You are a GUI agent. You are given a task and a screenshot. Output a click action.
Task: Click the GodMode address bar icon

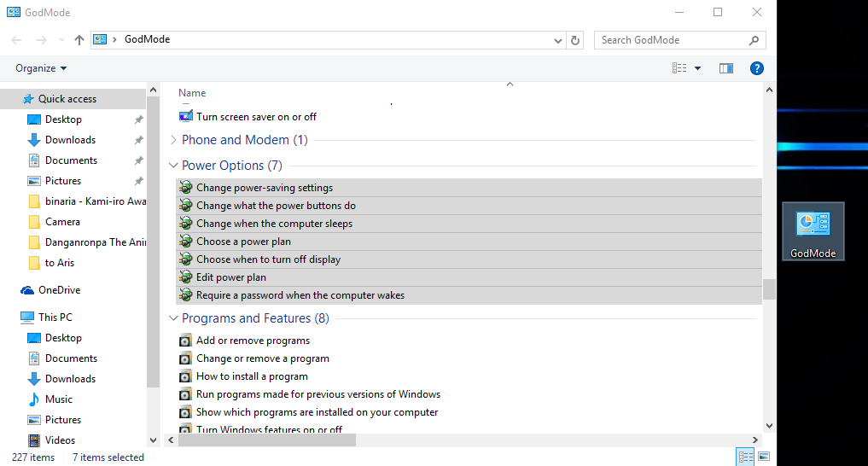[100, 39]
